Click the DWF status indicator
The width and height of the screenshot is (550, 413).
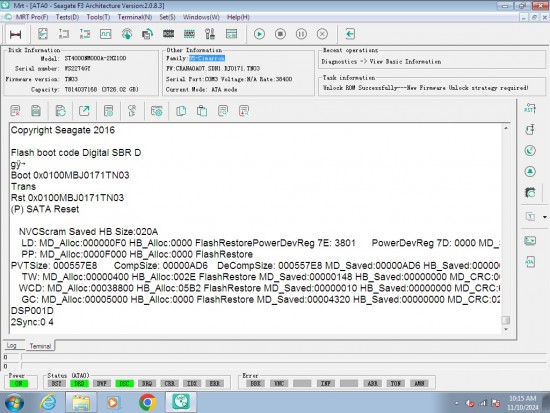[x=102, y=384]
